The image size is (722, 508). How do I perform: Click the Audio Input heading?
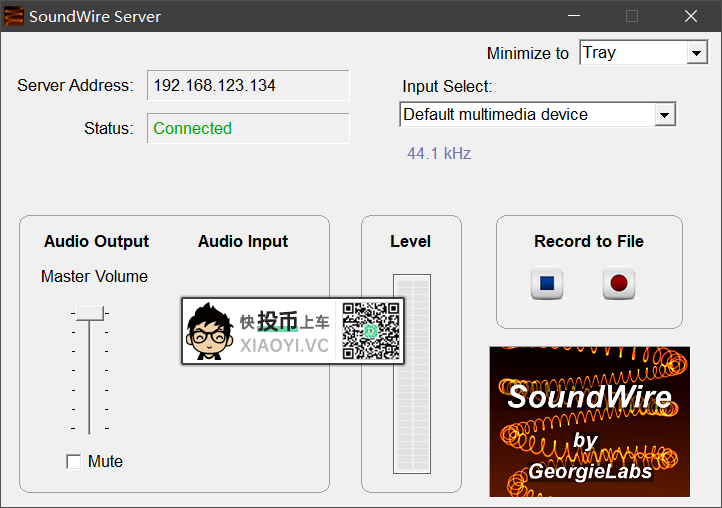pyautogui.click(x=243, y=241)
